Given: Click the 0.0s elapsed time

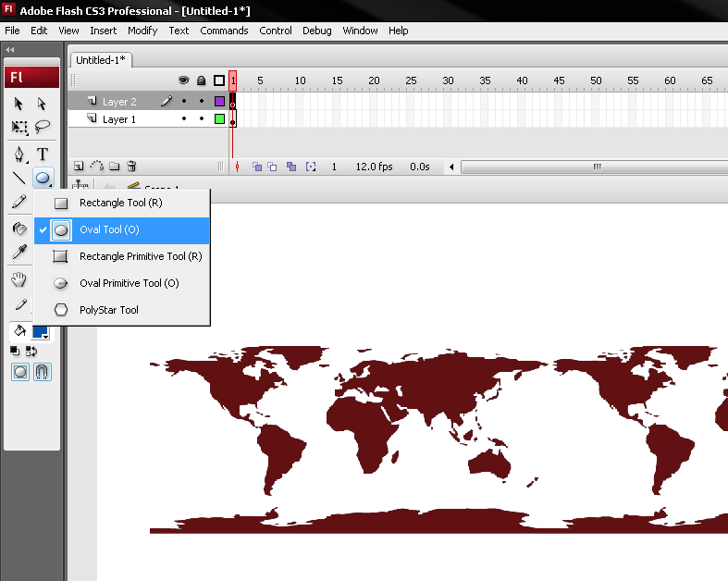Looking at the screenshot, I should click(x=420, y=167).
